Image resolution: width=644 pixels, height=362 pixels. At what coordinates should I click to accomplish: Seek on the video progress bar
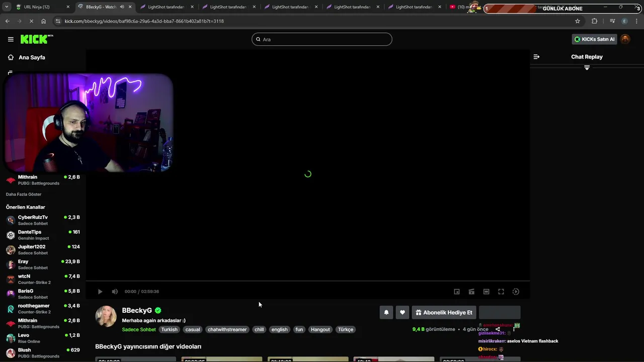point(308,281)
